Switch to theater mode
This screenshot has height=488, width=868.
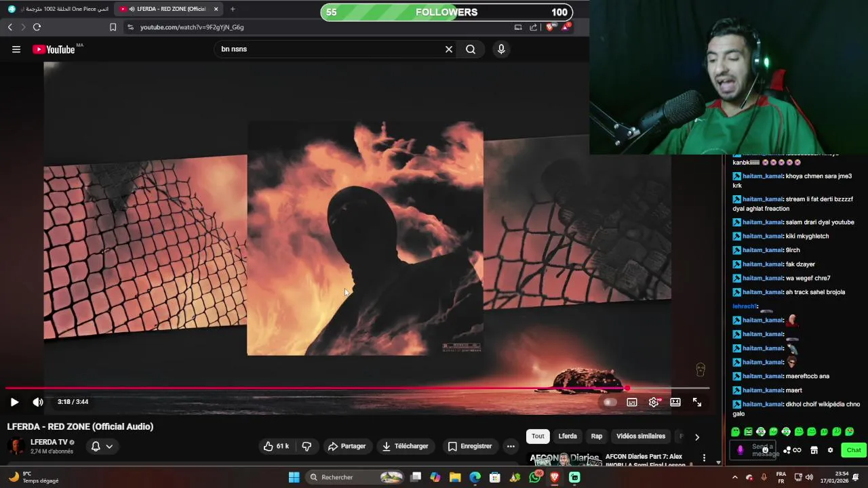pos(675,402)
